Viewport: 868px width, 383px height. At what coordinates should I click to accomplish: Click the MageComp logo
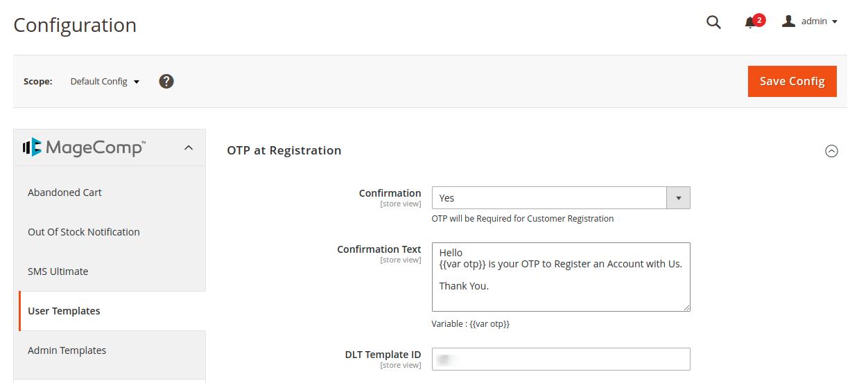tap(84, 148)
